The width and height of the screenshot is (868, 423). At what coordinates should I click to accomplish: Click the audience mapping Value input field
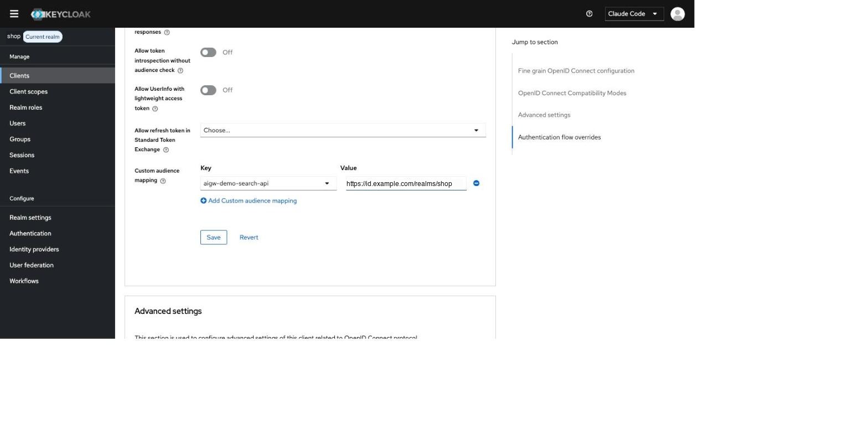pyautogui.click(x=406, y=184)
